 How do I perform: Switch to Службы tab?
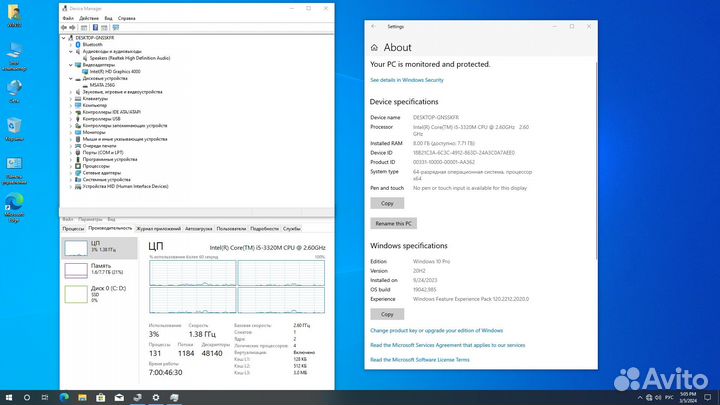(x=292, y=229)
